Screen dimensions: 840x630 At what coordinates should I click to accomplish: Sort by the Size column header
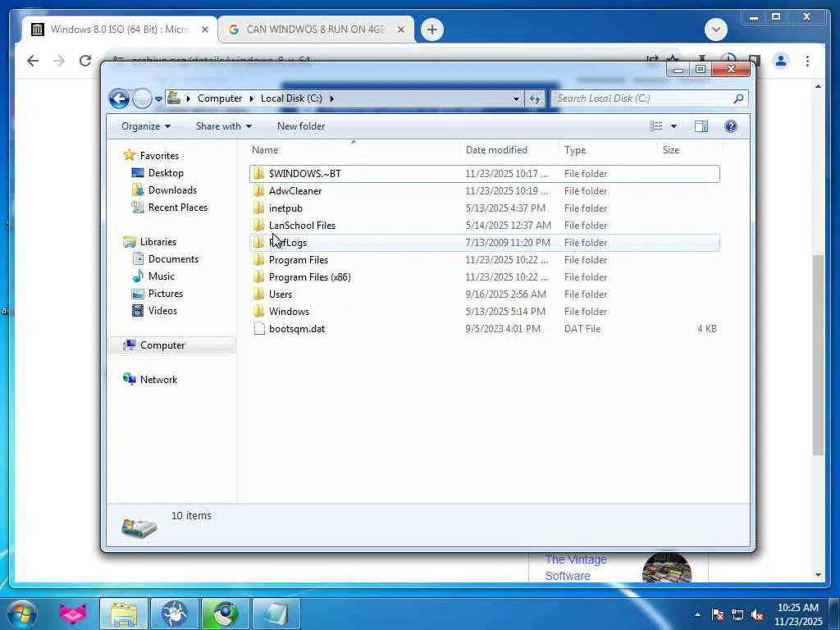pos(689,150)
